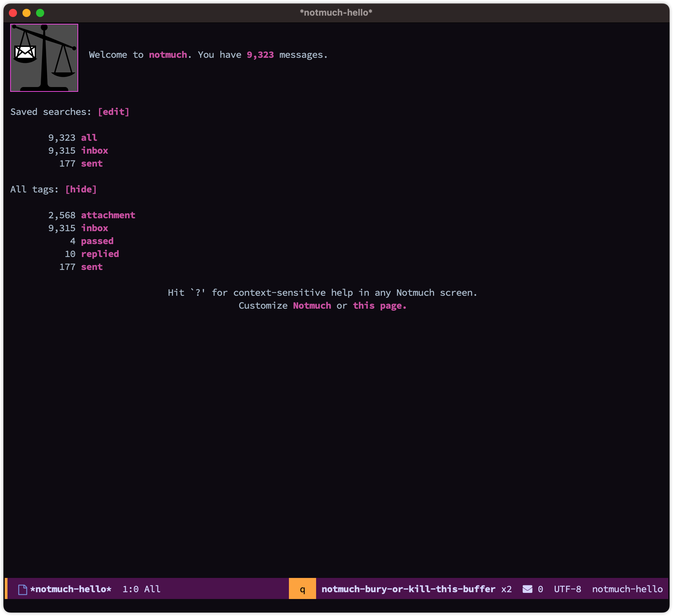Viewport: 673px width, 616px height.
Task: Click the orange 'q' key indicator
Action: pyautogui.click(x=303, y=589)
